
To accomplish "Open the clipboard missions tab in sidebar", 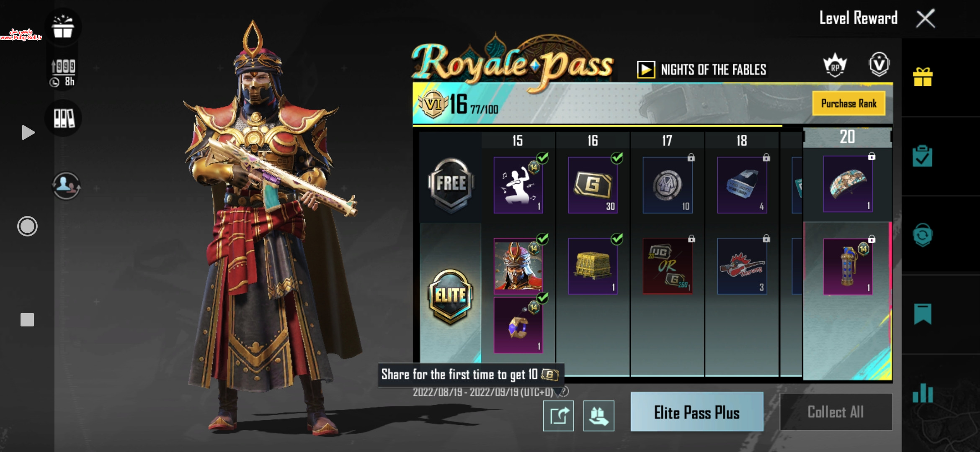I will click(923, 156).
